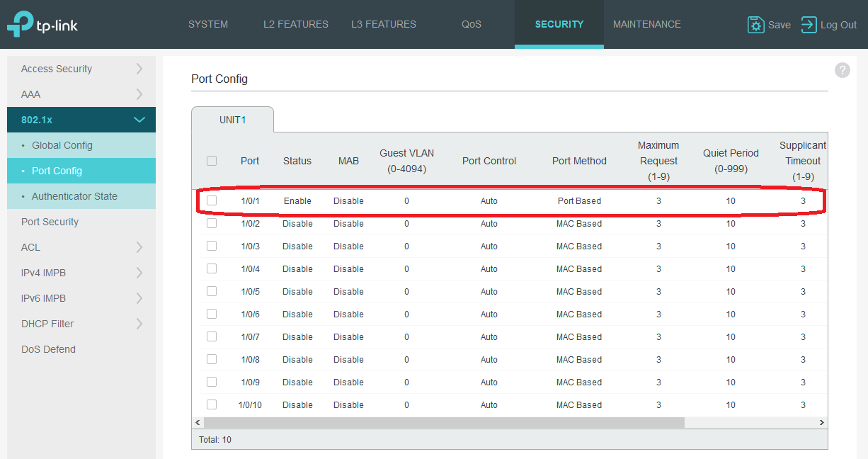
Task: Open the help question mark icon
Action: pos(842,70)
